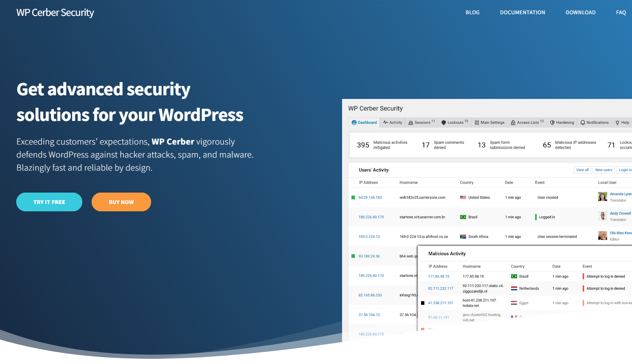Click malicious IP 92.111.232.117

click(x=441, y=288)
